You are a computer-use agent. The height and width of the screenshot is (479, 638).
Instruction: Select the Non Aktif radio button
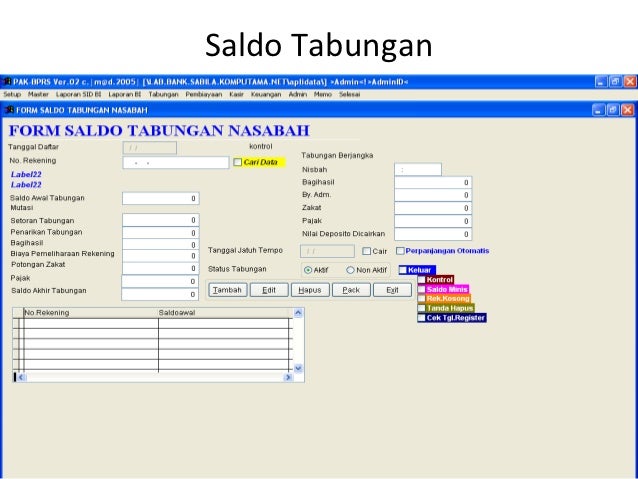(350, 270)
